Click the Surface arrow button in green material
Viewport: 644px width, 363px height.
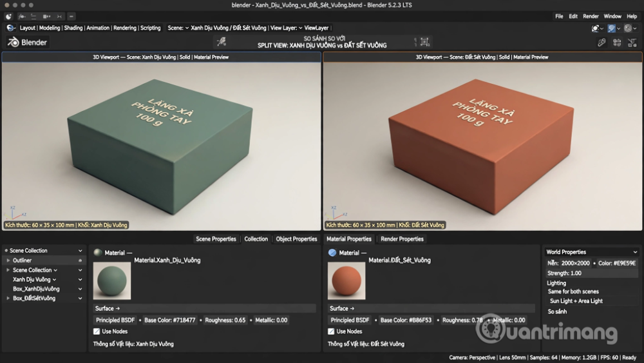click(107, 308)
